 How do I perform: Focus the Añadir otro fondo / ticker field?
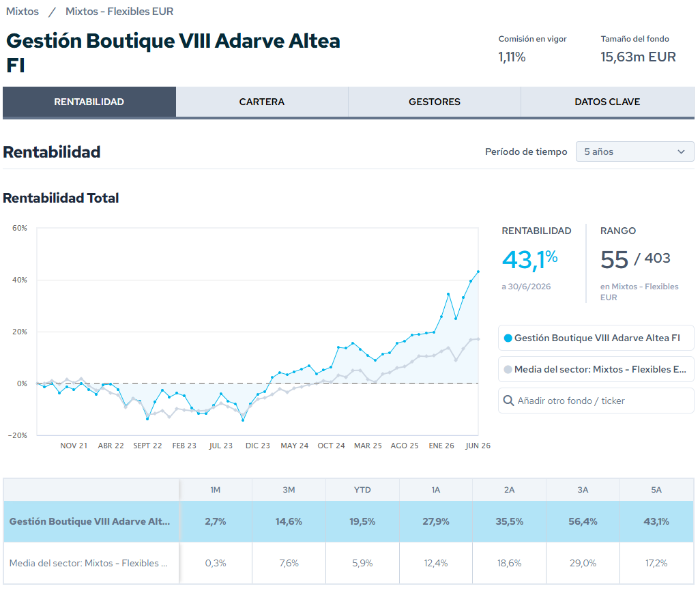point(596,401)
